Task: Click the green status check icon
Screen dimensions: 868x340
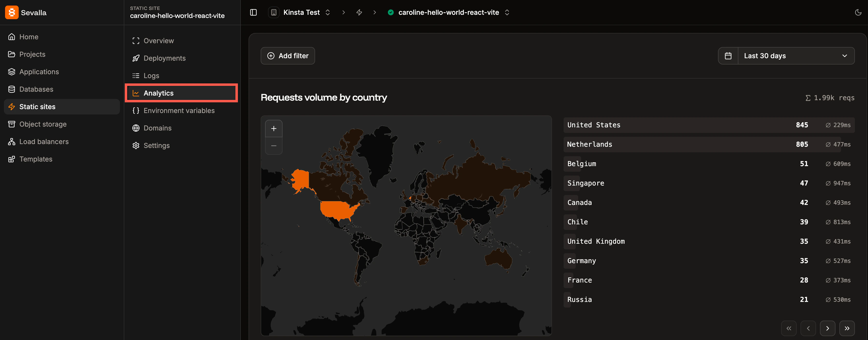Action: [391, 12]
